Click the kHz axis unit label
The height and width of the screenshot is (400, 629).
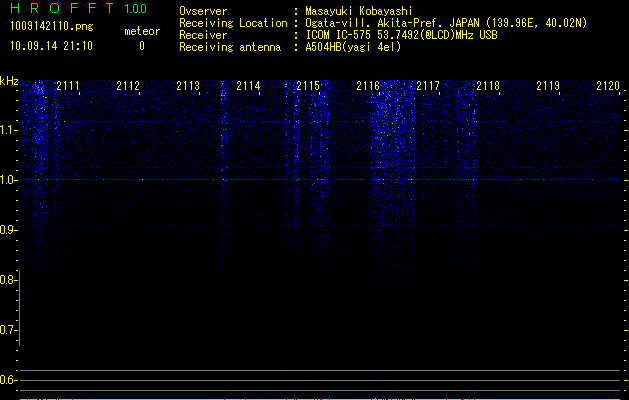tap(9, 81)
